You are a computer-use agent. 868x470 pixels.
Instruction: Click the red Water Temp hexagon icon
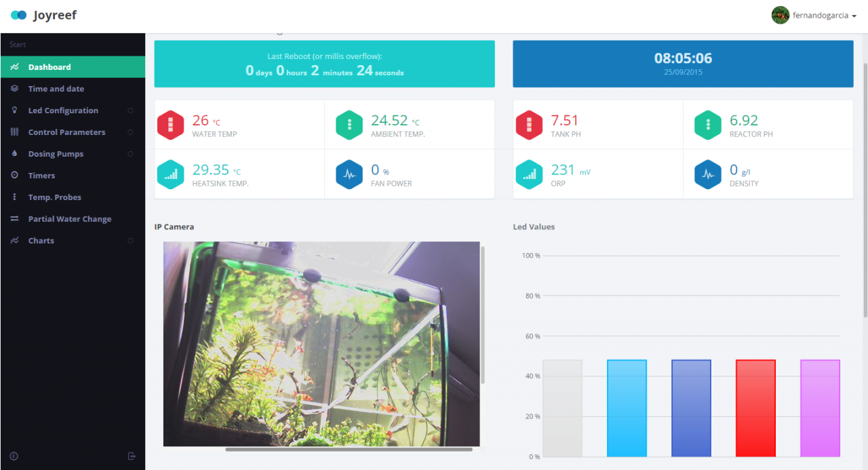(x=171, y=125)
